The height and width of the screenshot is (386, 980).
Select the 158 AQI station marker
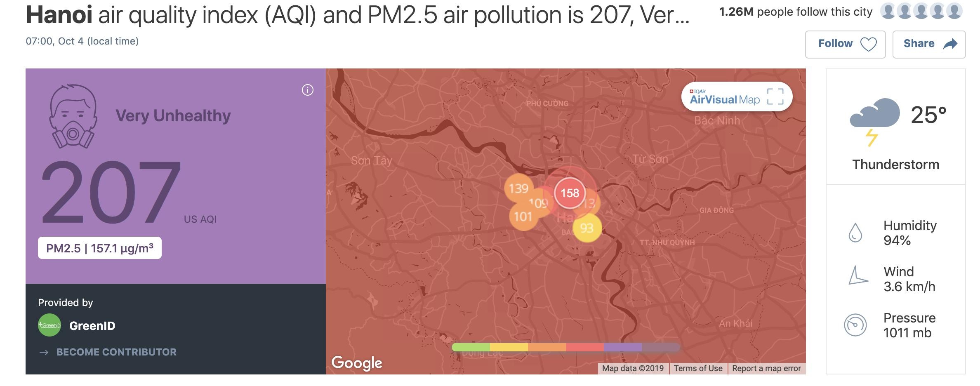coord(570,193)
